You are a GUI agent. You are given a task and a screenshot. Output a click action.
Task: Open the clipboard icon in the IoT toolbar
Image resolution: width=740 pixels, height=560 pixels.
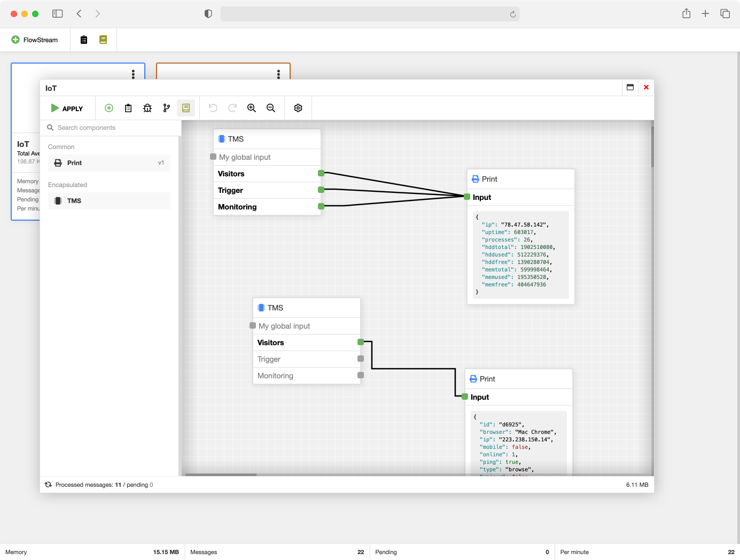coord(128,108)
